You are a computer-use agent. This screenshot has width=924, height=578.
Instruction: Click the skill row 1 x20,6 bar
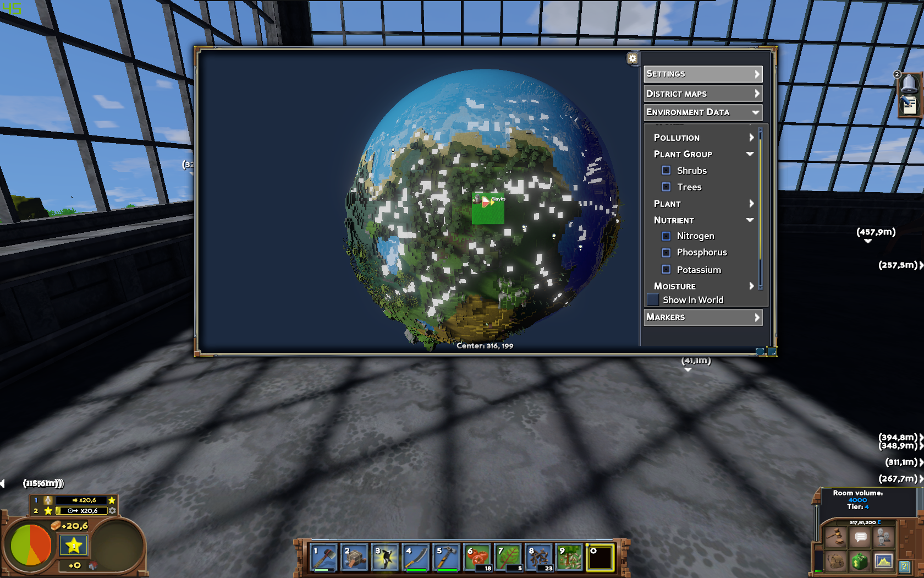coord(81,500)
